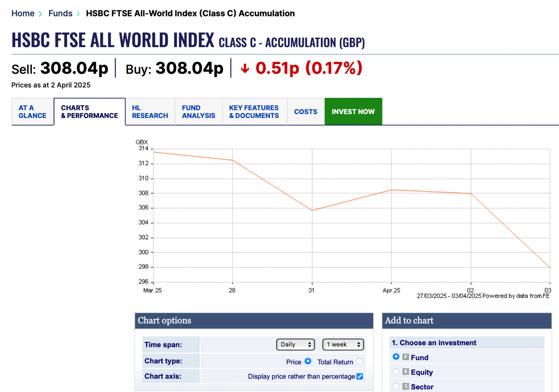Click 'Prices as at 2 April 2025' text
This screenshot has height=392, width=559.
pos(51,85)
